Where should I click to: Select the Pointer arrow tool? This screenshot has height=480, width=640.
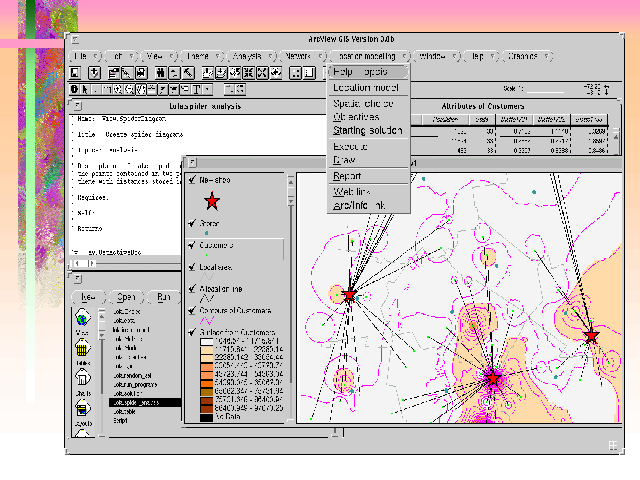[x=85, y=89]
